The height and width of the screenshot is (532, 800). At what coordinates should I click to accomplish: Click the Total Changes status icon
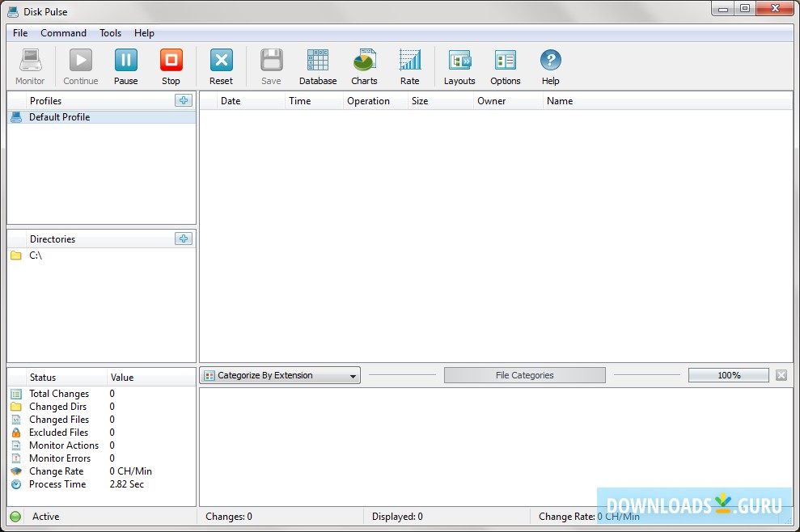(x=16, y=394)
